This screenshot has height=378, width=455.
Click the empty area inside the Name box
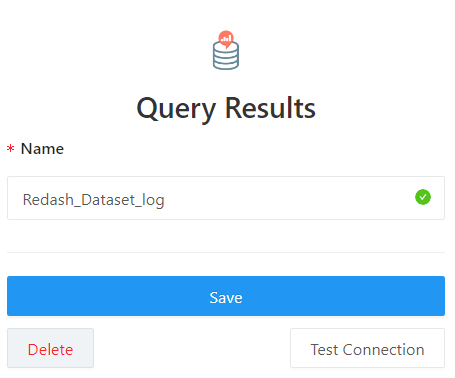(x=287, y=198)
